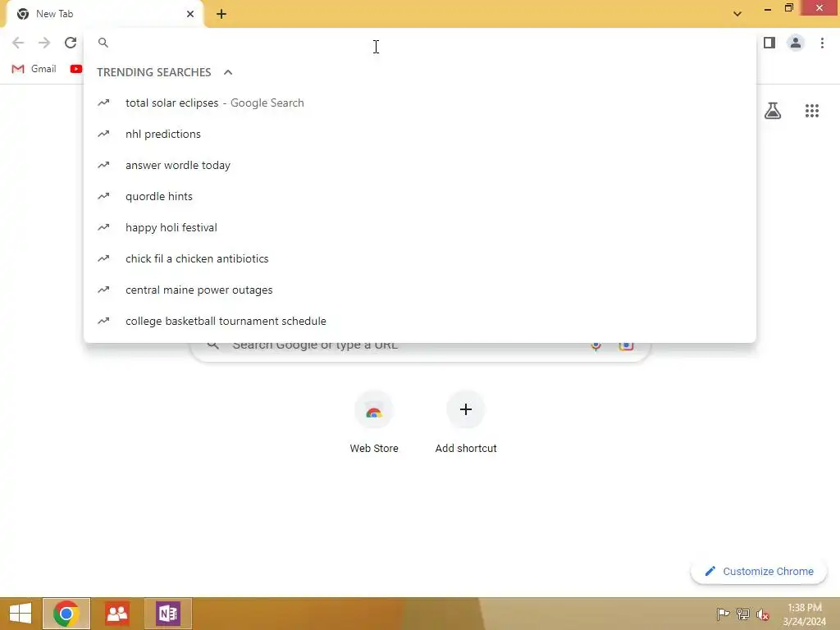Viewport: 840px width, 630px height.
Task: Select suggestion nhl predictions
Action: tap(420, 134)
